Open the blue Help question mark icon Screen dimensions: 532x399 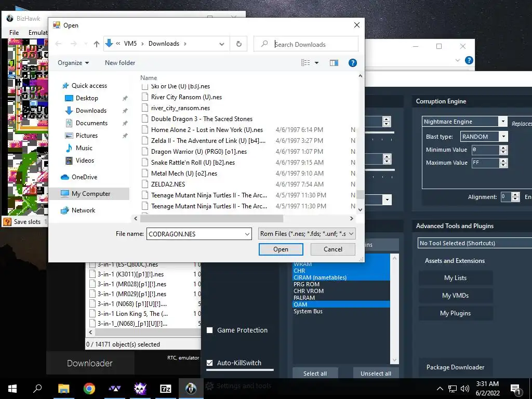(x=353, y=63)
